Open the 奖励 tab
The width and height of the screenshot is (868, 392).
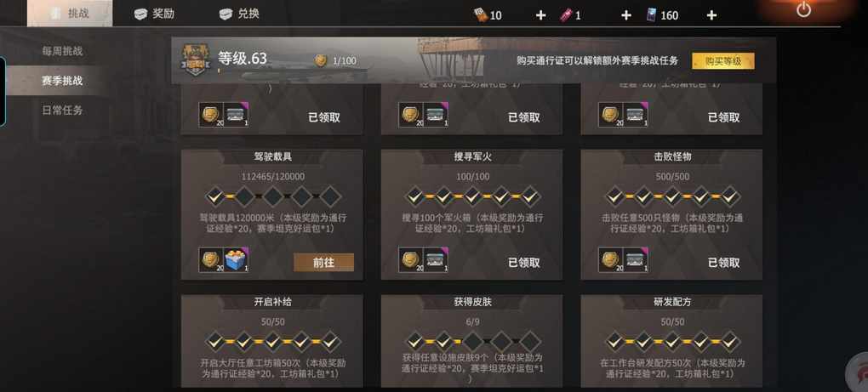point(154,14)
